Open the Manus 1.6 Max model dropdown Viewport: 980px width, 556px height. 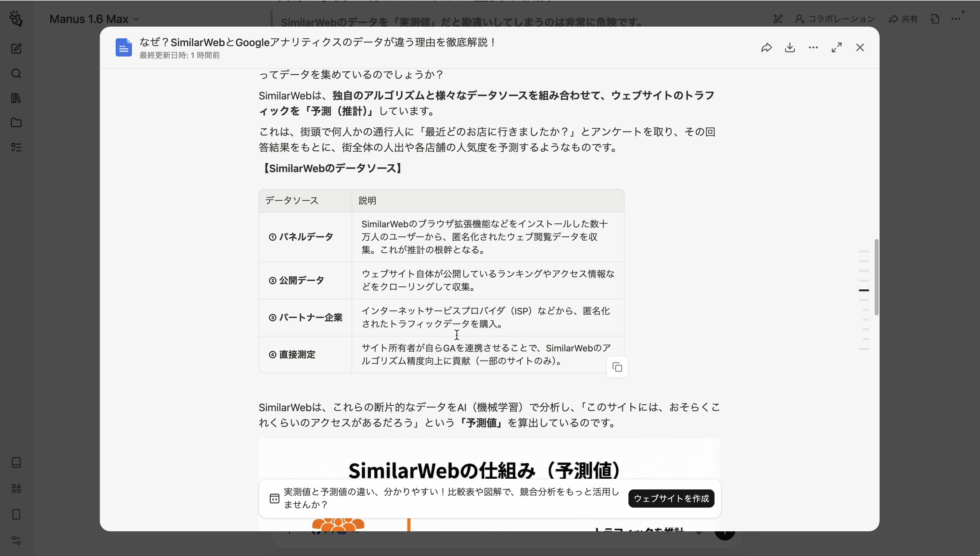coord(95,18)
